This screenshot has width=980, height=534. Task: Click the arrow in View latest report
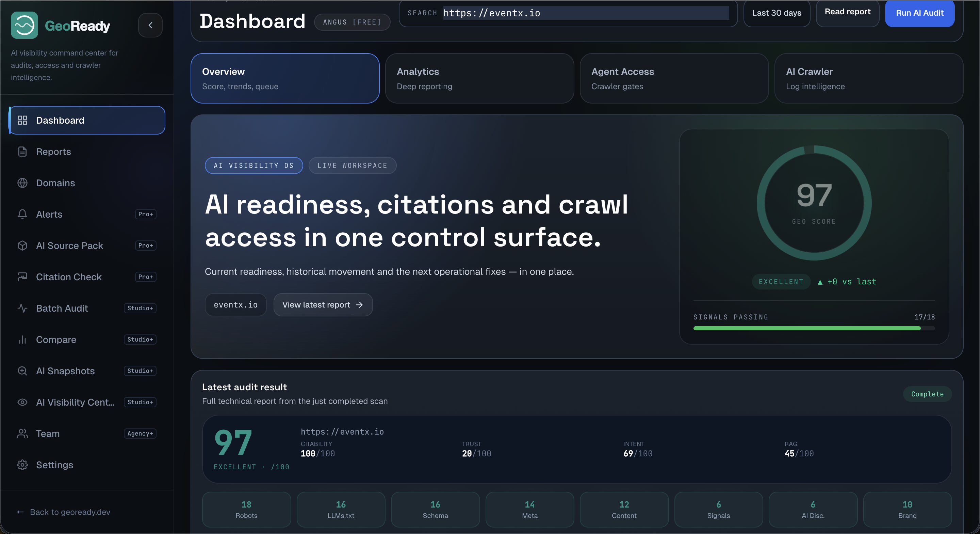click(x=359, y=305)
